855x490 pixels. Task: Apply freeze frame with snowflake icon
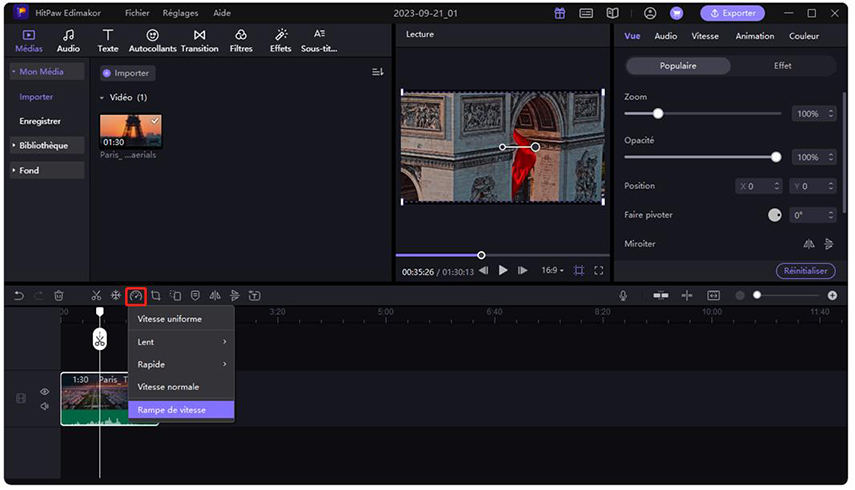tap(116, 295)
